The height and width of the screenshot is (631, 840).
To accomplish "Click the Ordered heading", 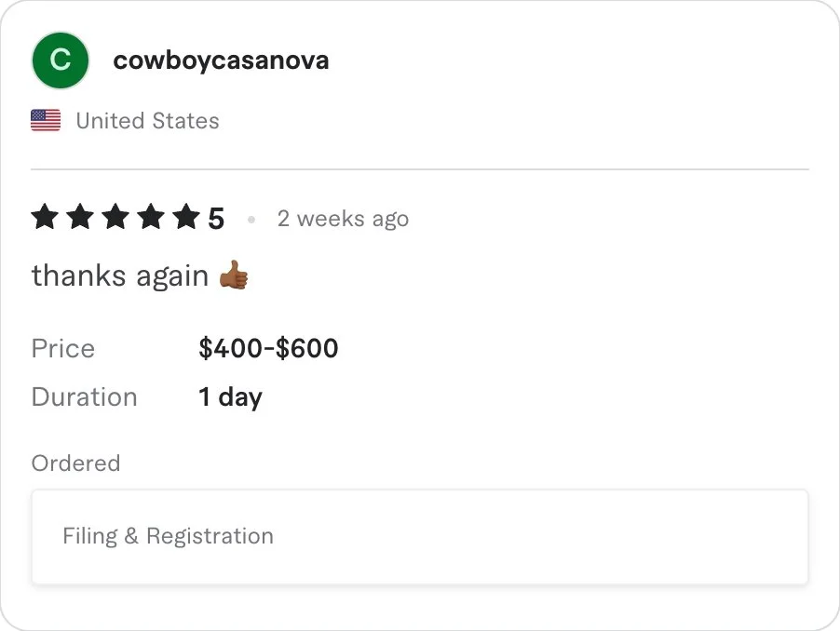I will [75, 463].
